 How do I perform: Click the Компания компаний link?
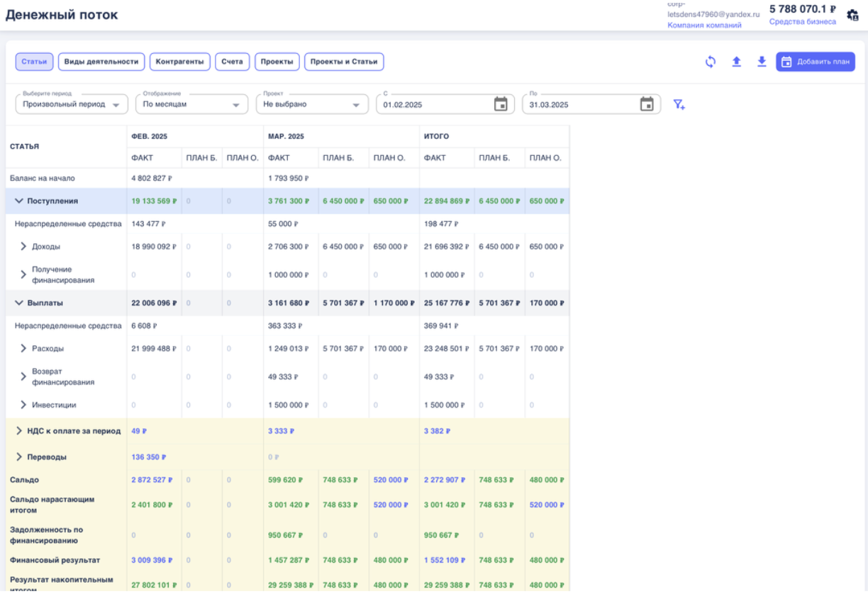(x=704, y=25)
